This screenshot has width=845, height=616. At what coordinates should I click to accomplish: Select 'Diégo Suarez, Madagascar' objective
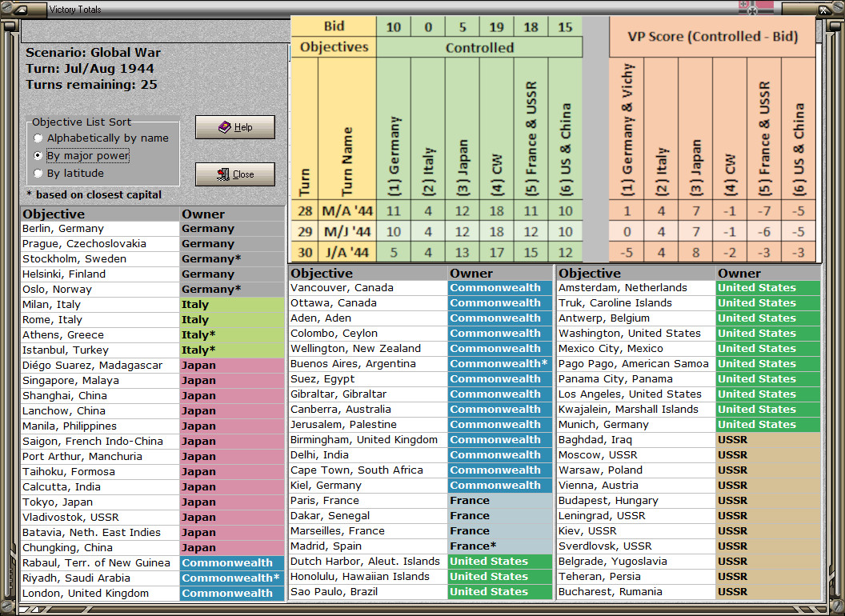tap(100, 366)
